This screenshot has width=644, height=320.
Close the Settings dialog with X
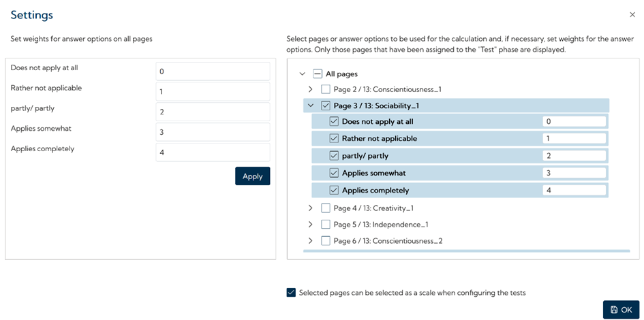pos(632,14)
